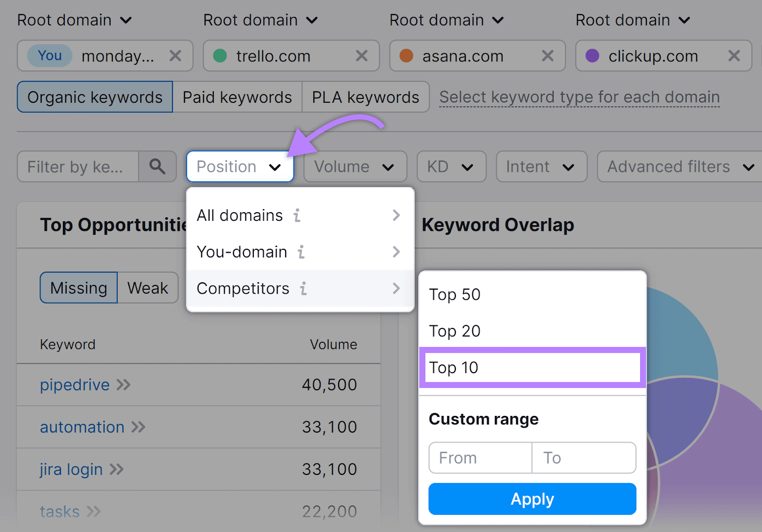Click the Apply button
The image size is (762, 532).
click(x=532, y=499)
